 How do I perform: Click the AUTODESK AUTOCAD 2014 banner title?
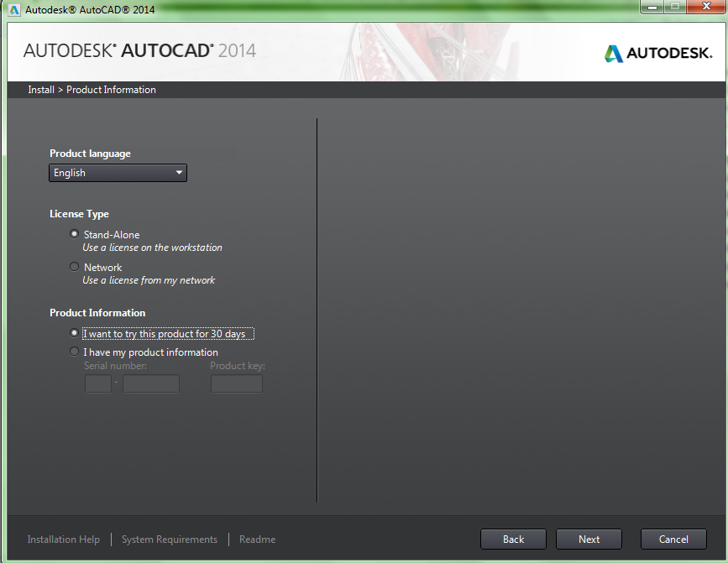coord(139,50)
